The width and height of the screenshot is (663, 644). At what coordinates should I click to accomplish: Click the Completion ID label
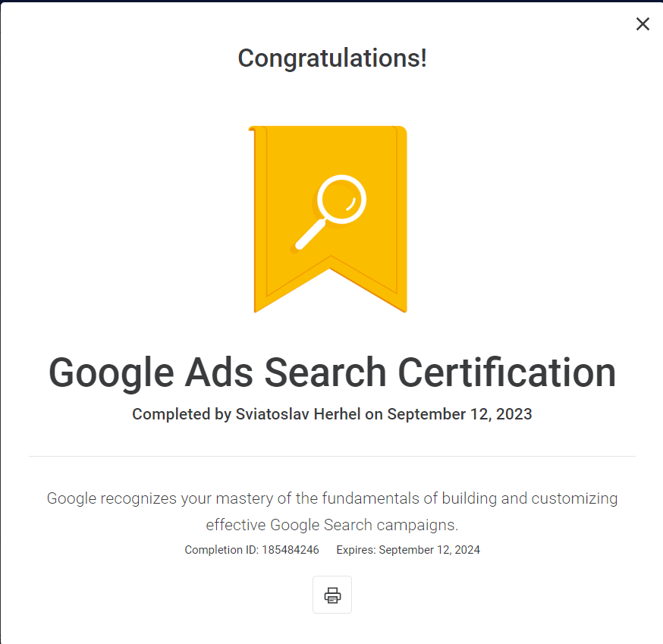point(221,550)
